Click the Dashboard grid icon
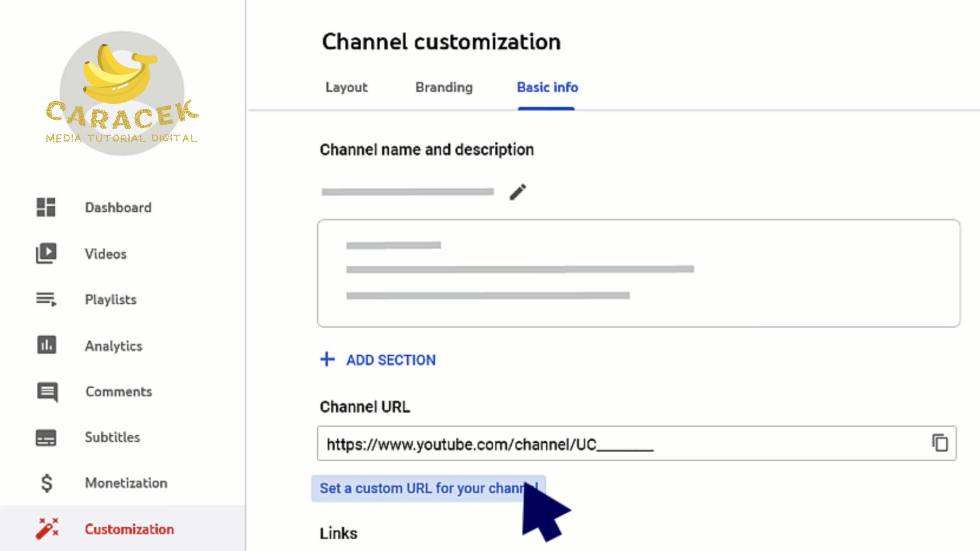The width and height of the screenshot is (980, 551). [46, 207]
